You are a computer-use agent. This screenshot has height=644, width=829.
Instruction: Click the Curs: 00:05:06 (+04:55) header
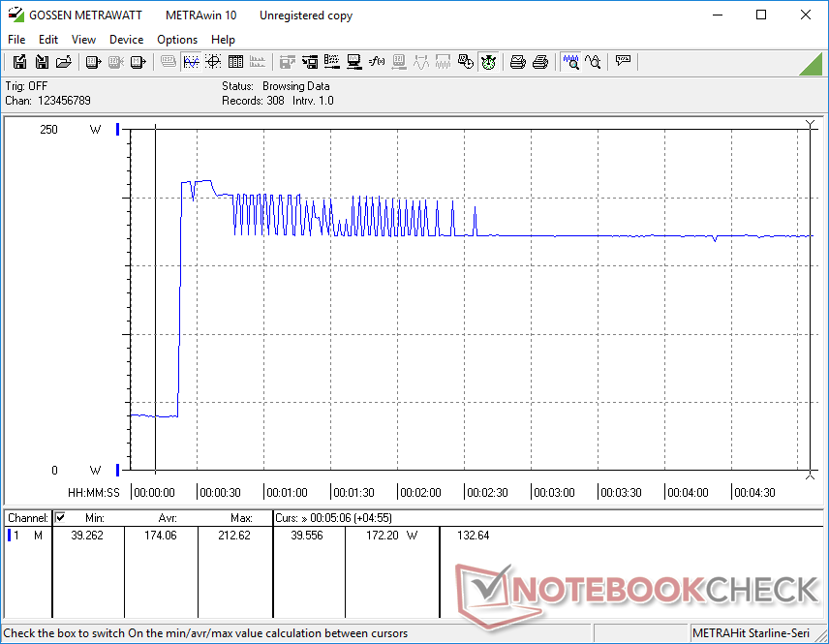pyautogui.click(x=333, y=518)
